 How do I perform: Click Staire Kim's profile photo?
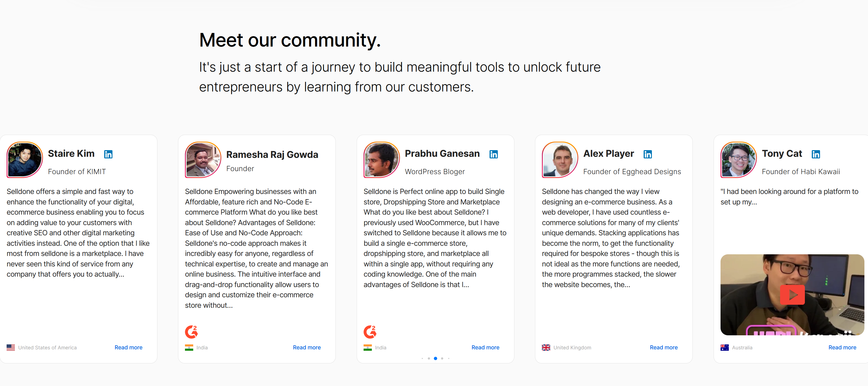25,160
